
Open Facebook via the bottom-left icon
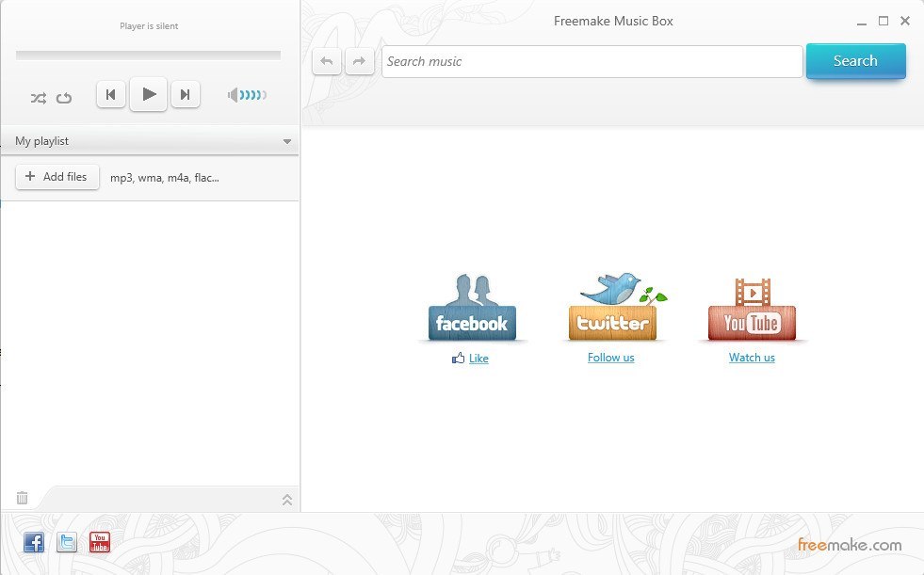33,542
